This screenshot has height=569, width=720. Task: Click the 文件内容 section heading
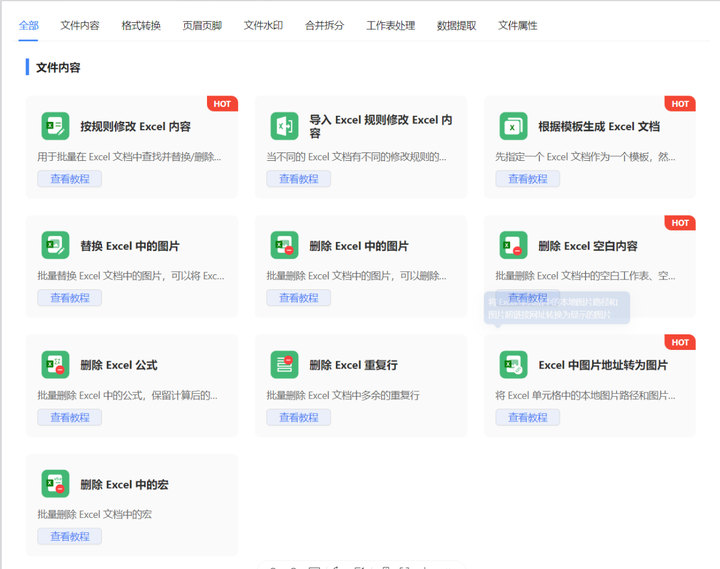coord(58,68)
